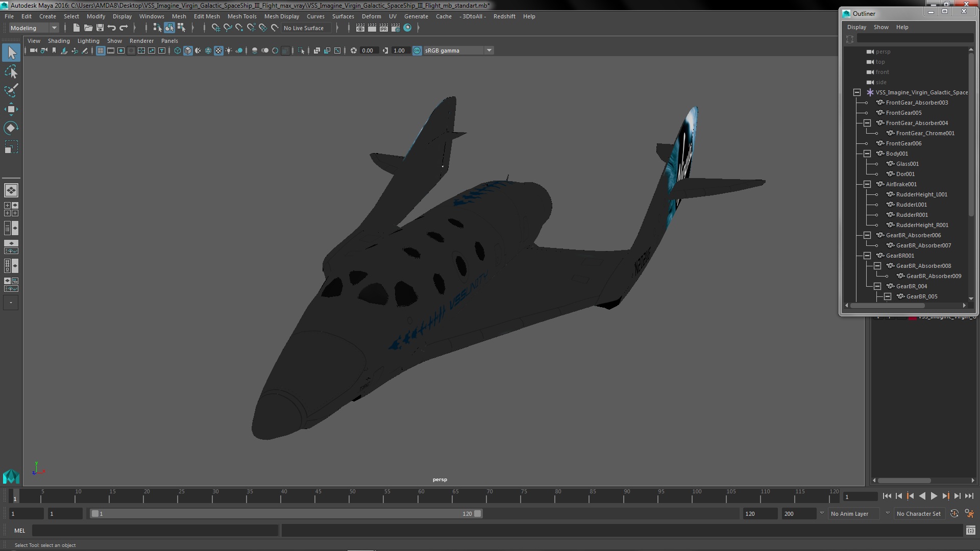Play animation forwards
The image size is (980, 551).
[934, 496]
